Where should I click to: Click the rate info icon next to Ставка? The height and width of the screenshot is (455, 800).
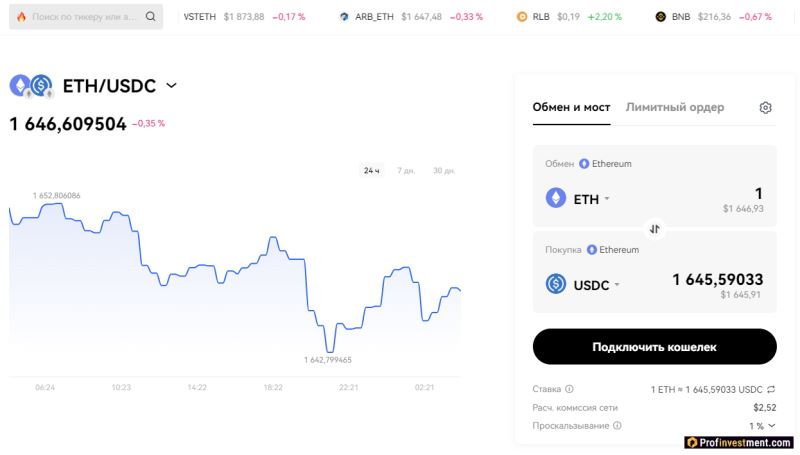pyautogui.click(x=569, y=389)
